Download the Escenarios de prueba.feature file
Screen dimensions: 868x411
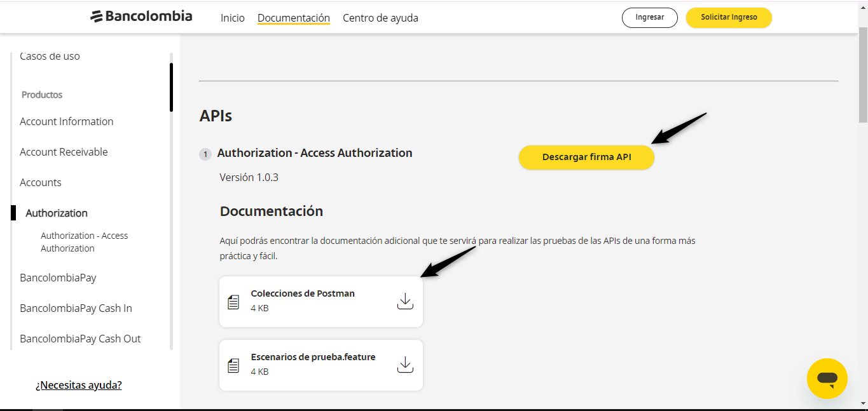click(405, 364)
